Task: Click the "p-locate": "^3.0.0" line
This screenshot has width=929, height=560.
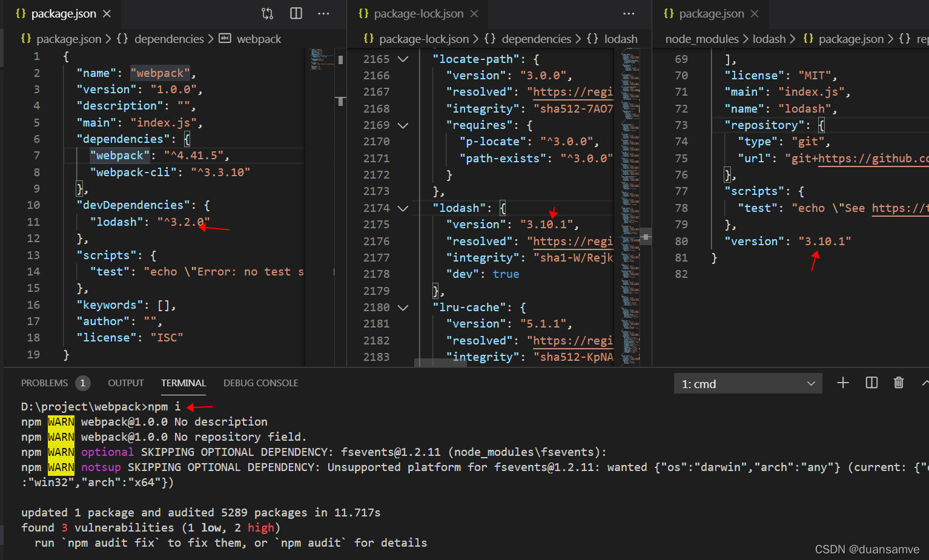Action: point(529,142)
